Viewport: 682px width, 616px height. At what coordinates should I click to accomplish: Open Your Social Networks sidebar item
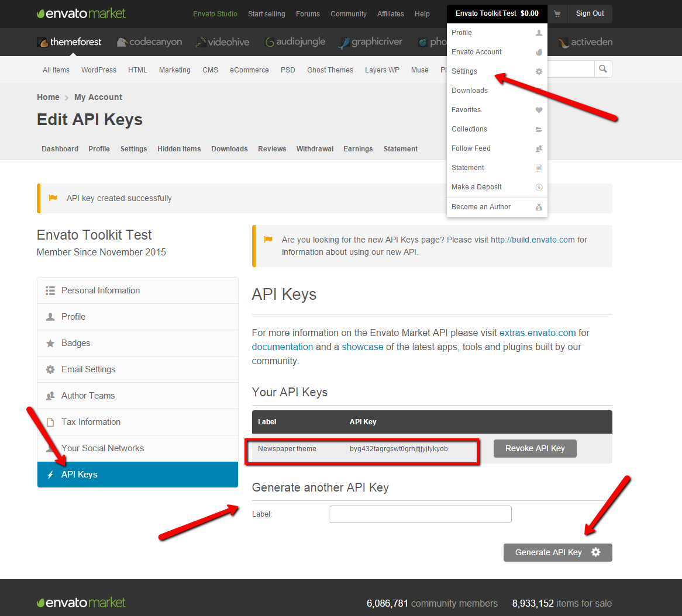tap(137, 449)
